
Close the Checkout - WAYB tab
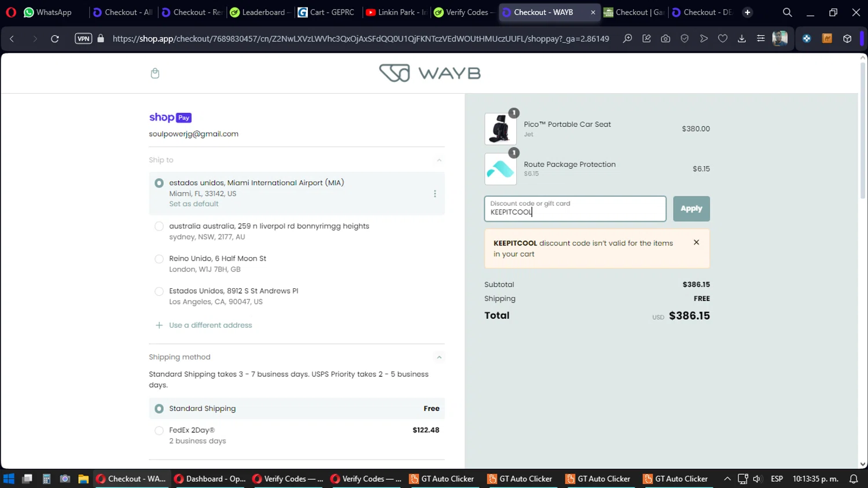pyautogui.click(x=593, y=12)
